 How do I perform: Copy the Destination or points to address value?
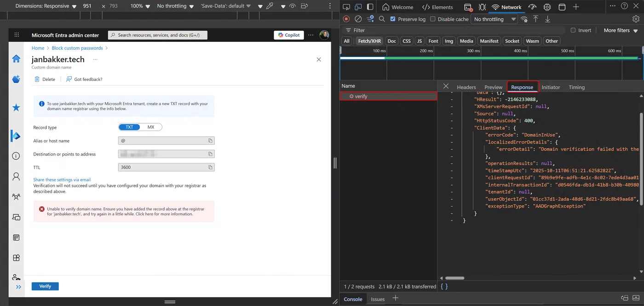[210, 154]
